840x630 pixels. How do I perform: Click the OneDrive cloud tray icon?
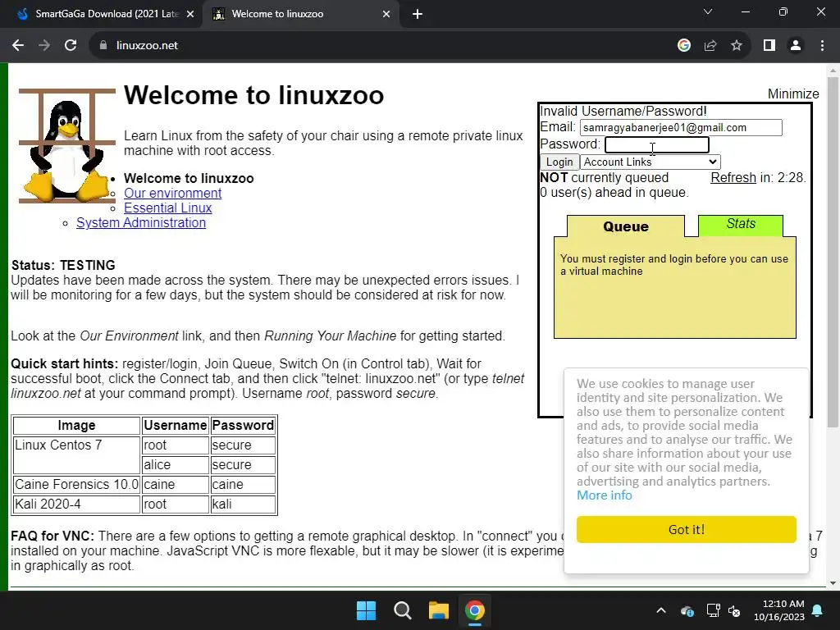[687, 610]
